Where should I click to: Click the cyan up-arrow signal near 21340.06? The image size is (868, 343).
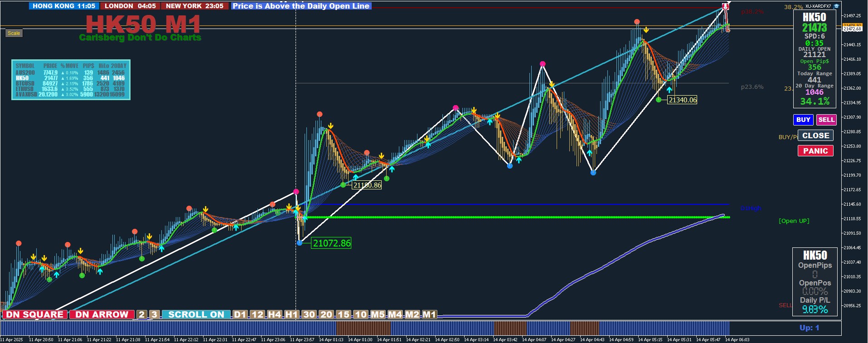coord(669,90)
